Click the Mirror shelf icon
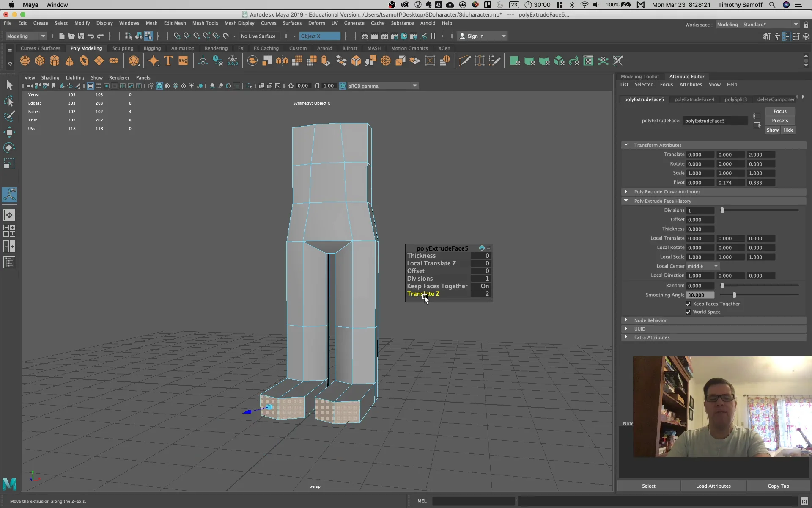 [x=282, y=61]
